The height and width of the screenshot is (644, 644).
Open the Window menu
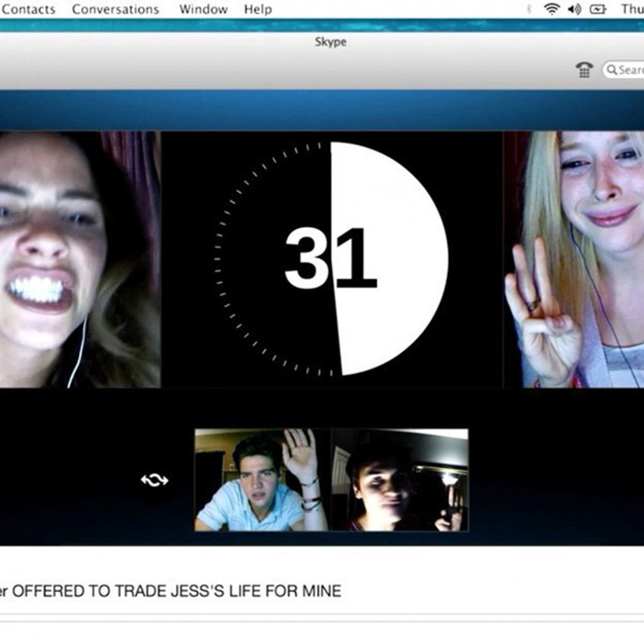coord(204,9)
